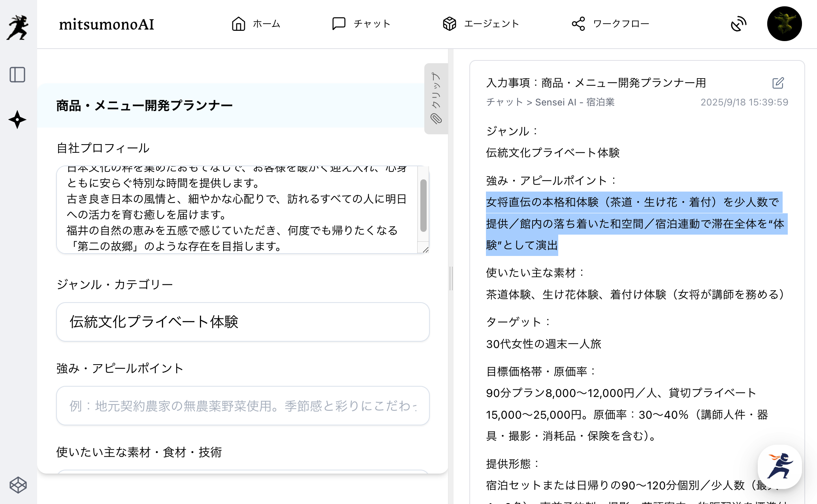Click the textarea resize handle corner
The height and width of the screenshot is (504, 817).
[x=425, y=250]
